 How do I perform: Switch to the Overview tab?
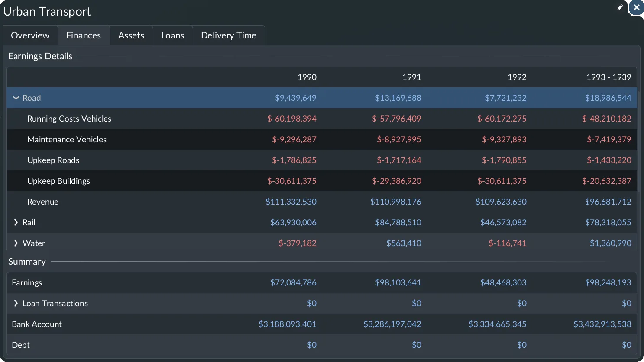pos(30,35)
